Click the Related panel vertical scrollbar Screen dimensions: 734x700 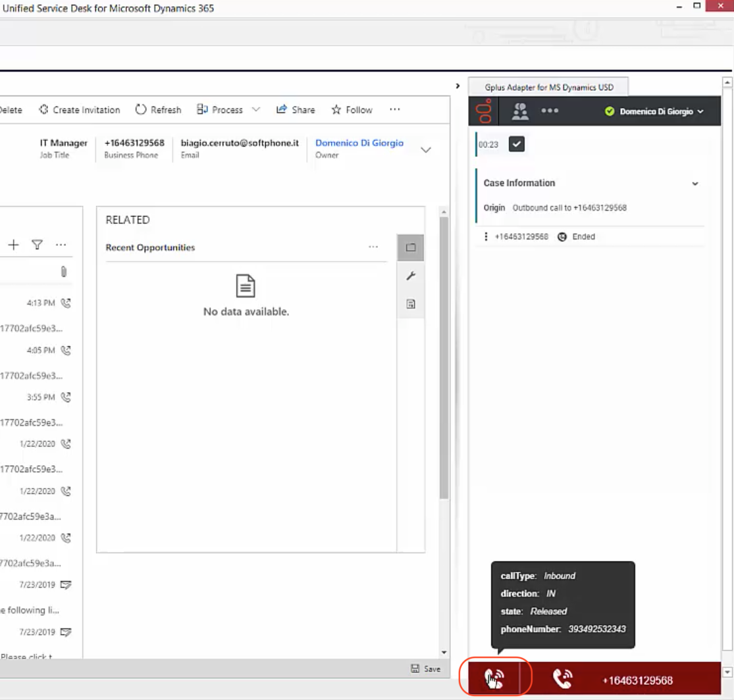pos(444,357)
